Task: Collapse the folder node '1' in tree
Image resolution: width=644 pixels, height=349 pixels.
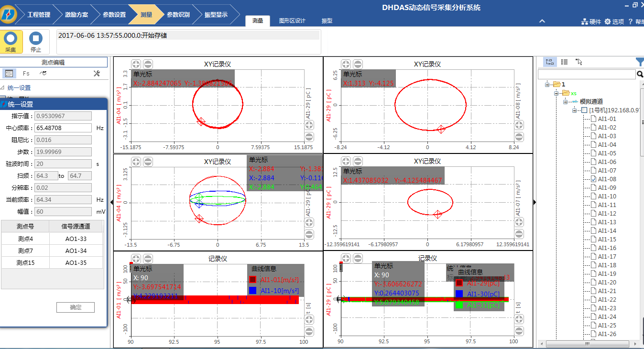Action: pyautogui.click(x=547, y=84)
